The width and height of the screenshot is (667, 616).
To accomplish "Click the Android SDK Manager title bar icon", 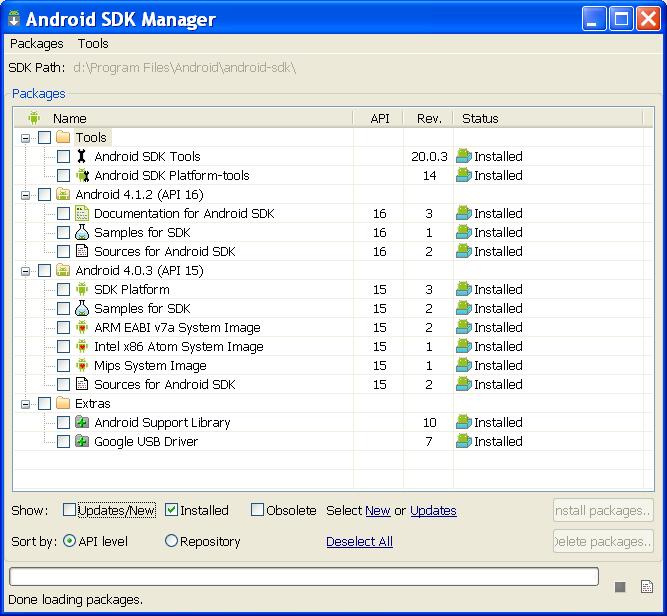I will (x=14, y=19).
